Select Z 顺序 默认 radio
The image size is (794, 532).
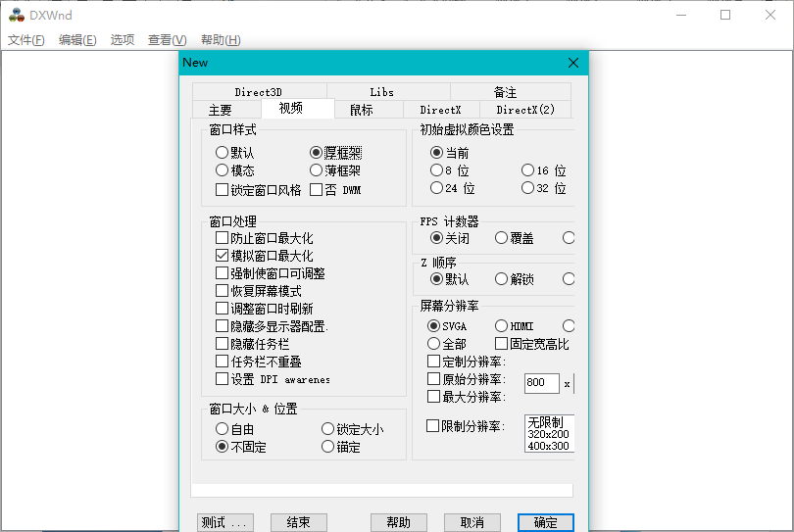[x=436, y=279]
